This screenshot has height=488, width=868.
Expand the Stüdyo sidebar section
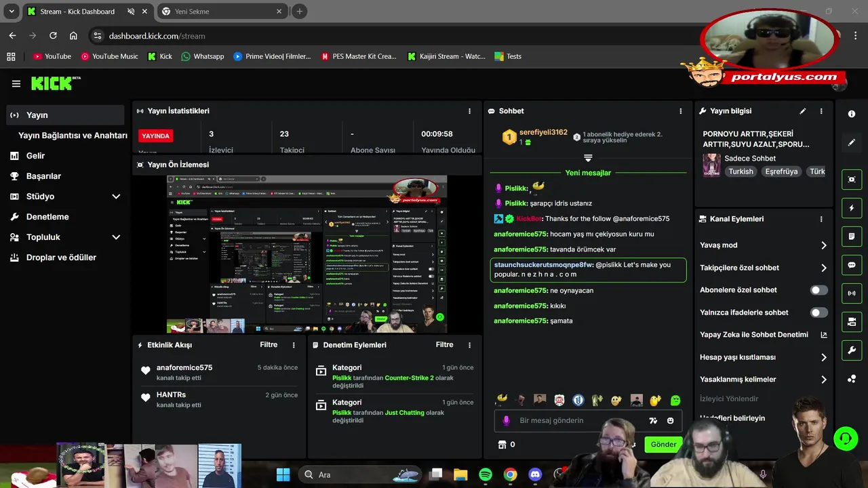116,197
